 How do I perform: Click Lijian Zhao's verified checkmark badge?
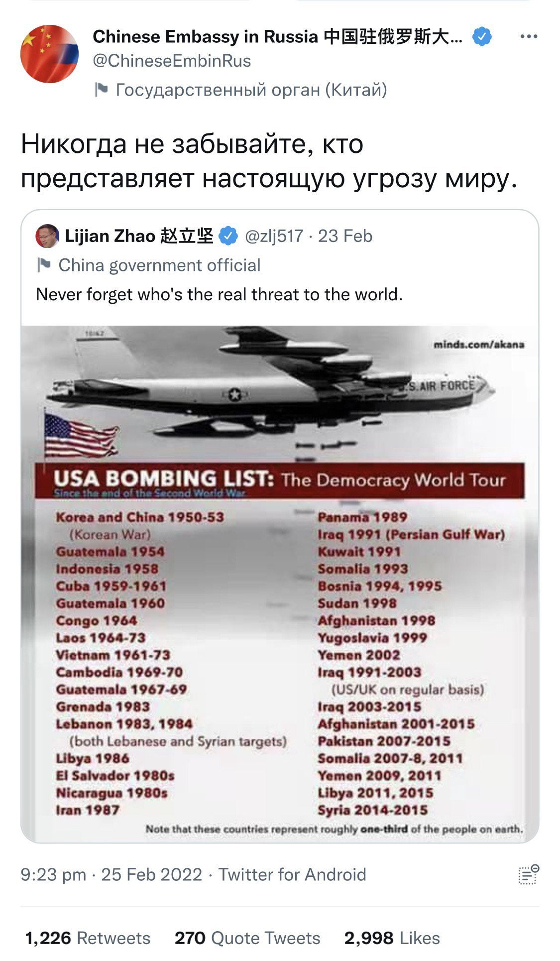tap(228, 236)
